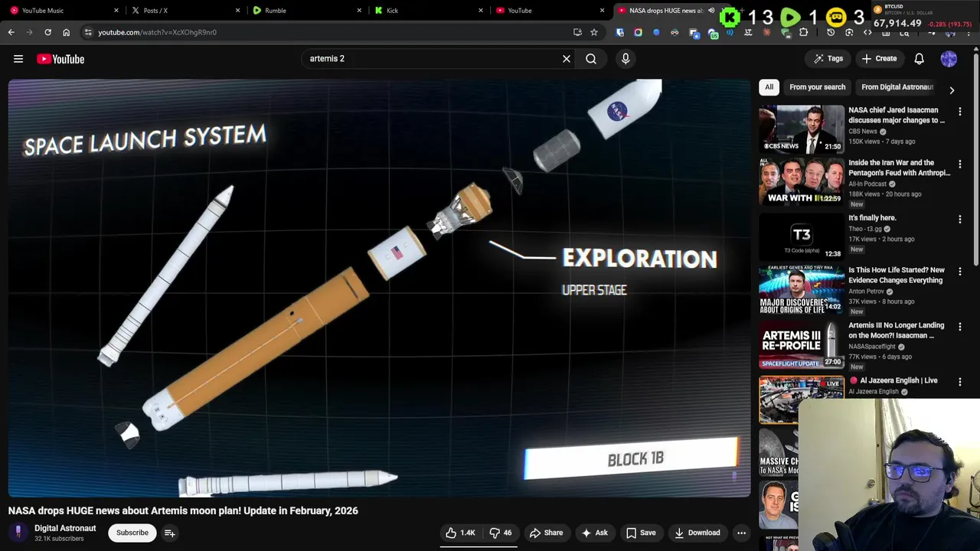Show more filter chips with arrow
980x551 pixels.
952,90
